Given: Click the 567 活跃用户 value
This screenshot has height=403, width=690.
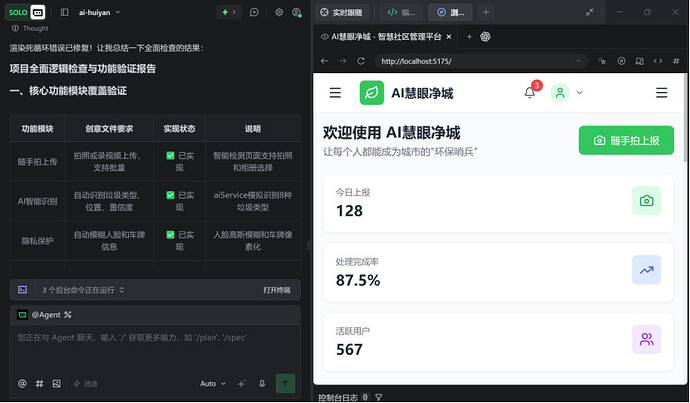Looking at the screenshot, I should (x=349, y=350).
